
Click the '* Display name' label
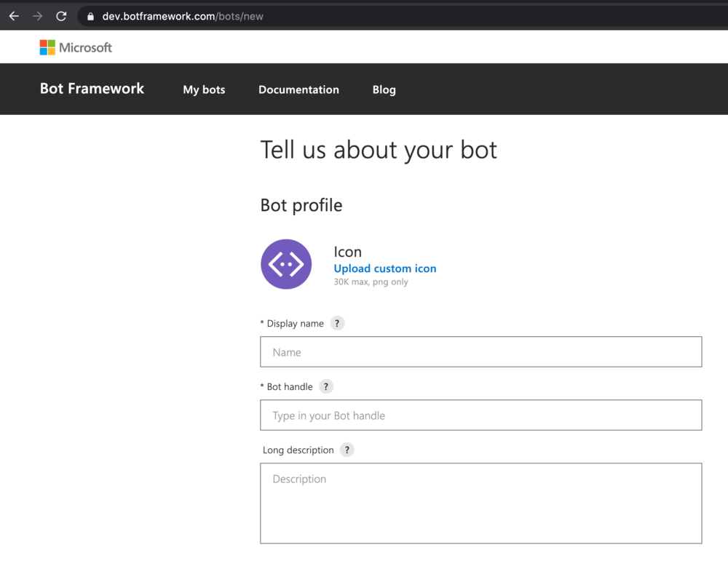[292, 324]
